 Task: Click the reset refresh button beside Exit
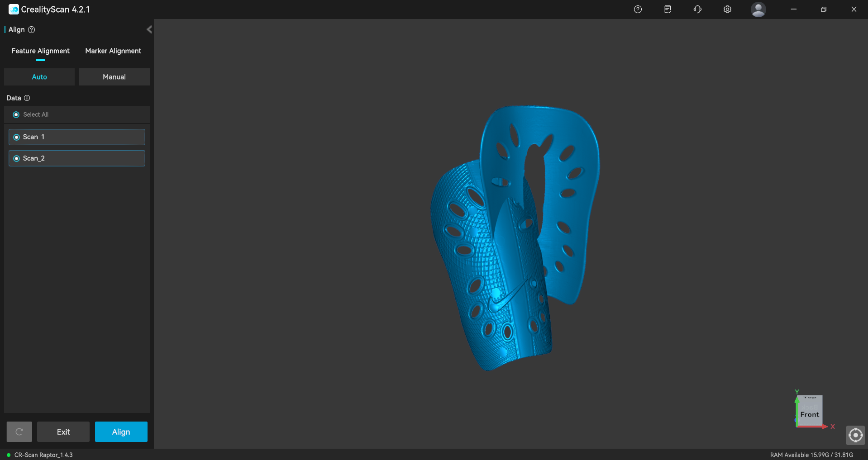pos(19,432)
